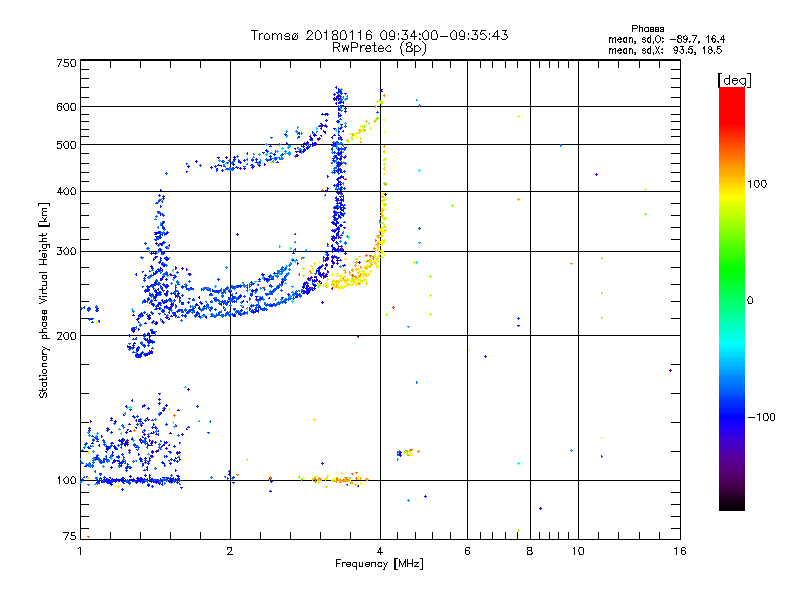Click the y-axis tick label "500"

coord(66,145)
